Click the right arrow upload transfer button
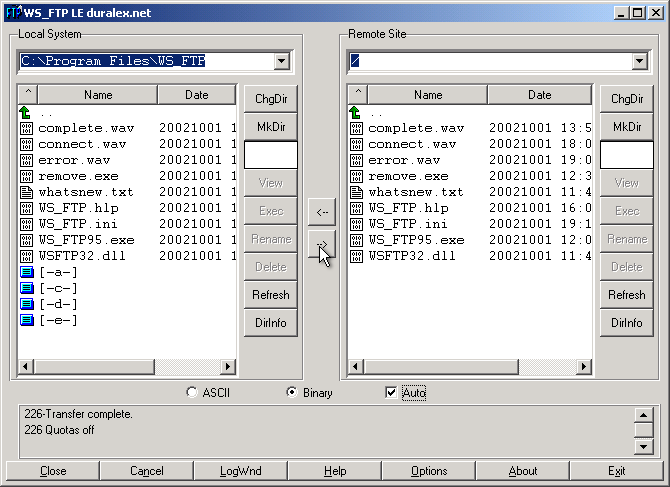This screenshot has width=670, height=487. 321,244
